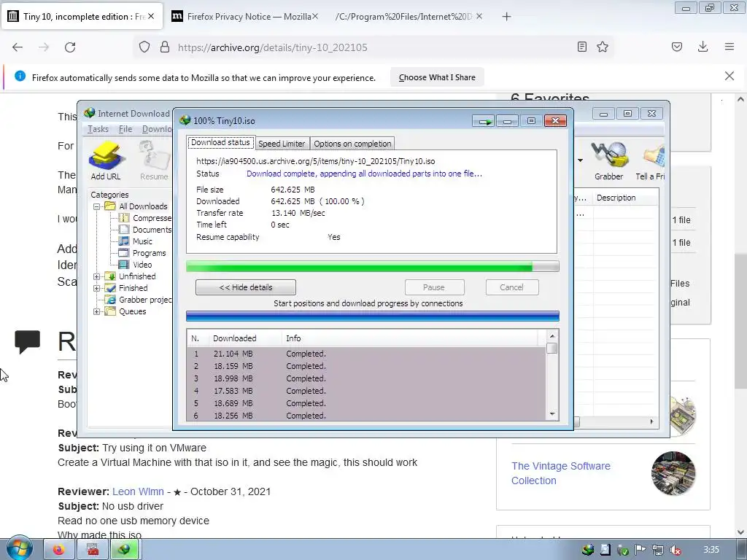Click the Tell a Friend icon in IDM

pyautogui.click(x=650, y=160)
